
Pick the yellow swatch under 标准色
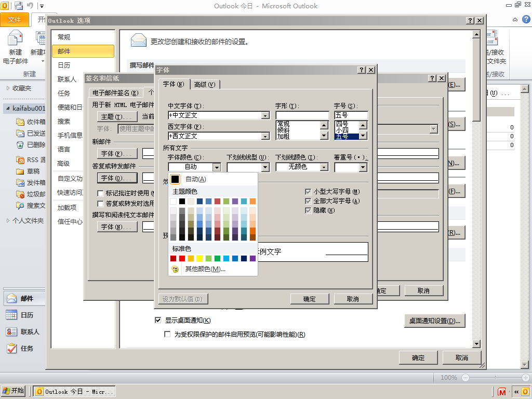tap(200, 259)
